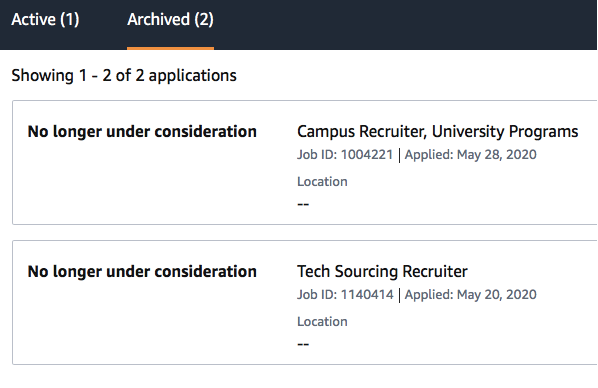
Task: Click Job ID: 1004221 text
Action: click(345, 155)
